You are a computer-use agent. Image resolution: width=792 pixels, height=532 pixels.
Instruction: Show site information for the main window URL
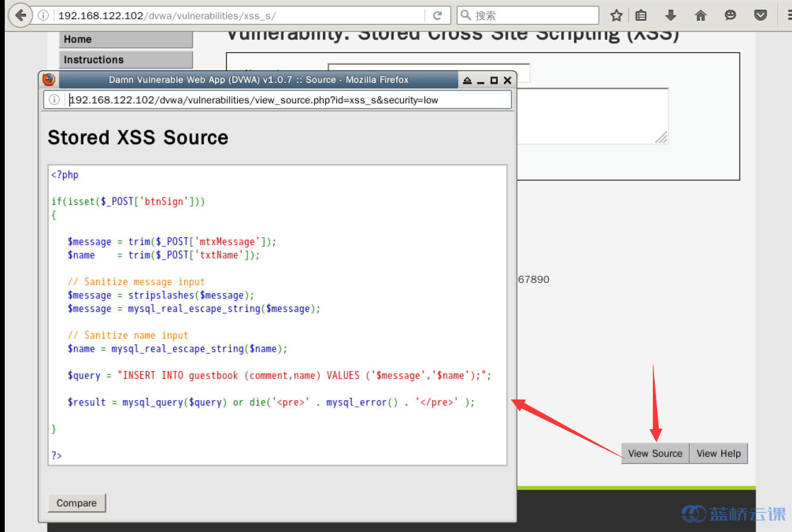pos(43,15)
